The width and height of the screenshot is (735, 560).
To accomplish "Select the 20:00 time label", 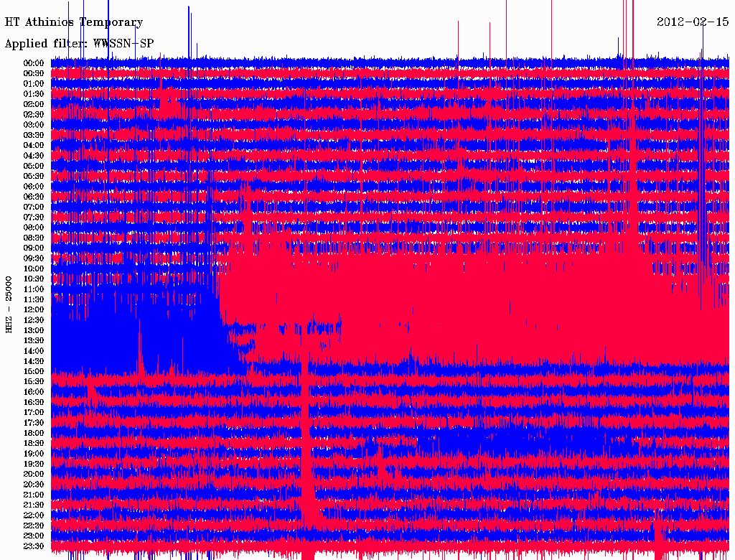I will click(34, 474).
